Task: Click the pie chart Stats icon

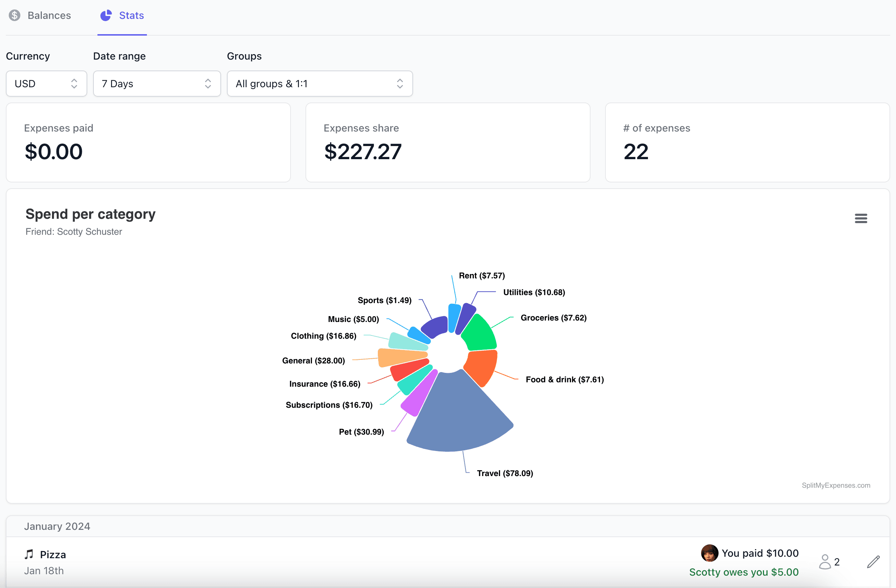Action: (x=106, y=15)
